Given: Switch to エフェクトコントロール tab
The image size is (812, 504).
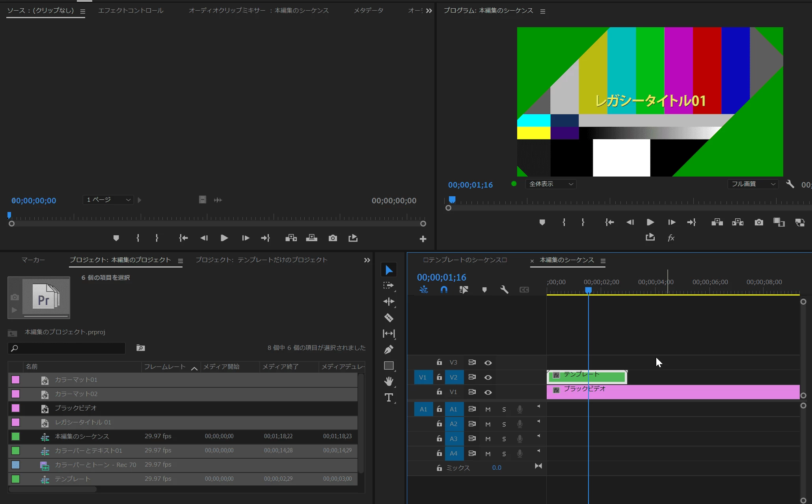Looking at the screenshot, I should [130, 11].
